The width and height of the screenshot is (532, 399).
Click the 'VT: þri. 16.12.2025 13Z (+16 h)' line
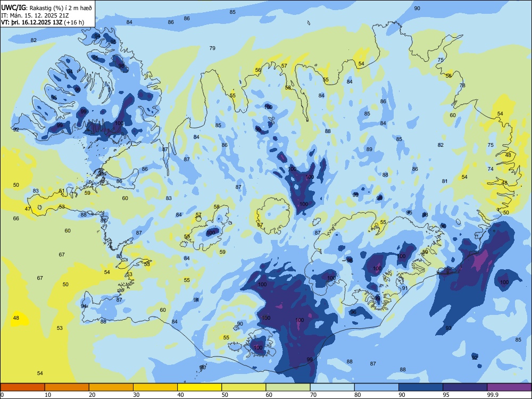point(43,22)
